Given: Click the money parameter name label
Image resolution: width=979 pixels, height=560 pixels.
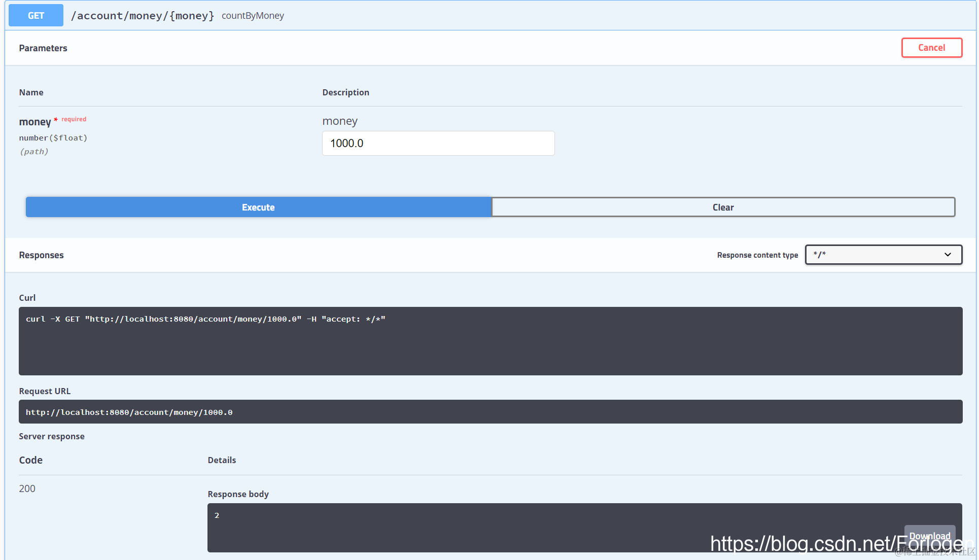Looking at the screenshot, I should click(x=34, y=122).
